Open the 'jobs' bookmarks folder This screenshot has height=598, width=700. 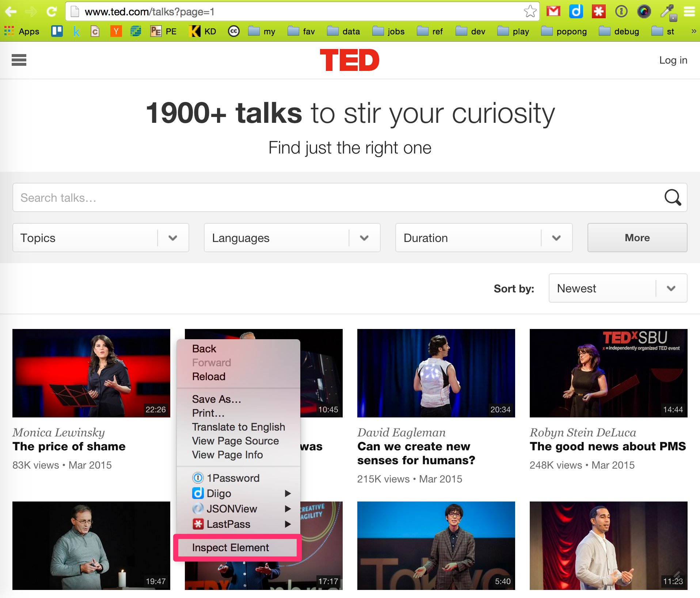(x=388, y=31)
